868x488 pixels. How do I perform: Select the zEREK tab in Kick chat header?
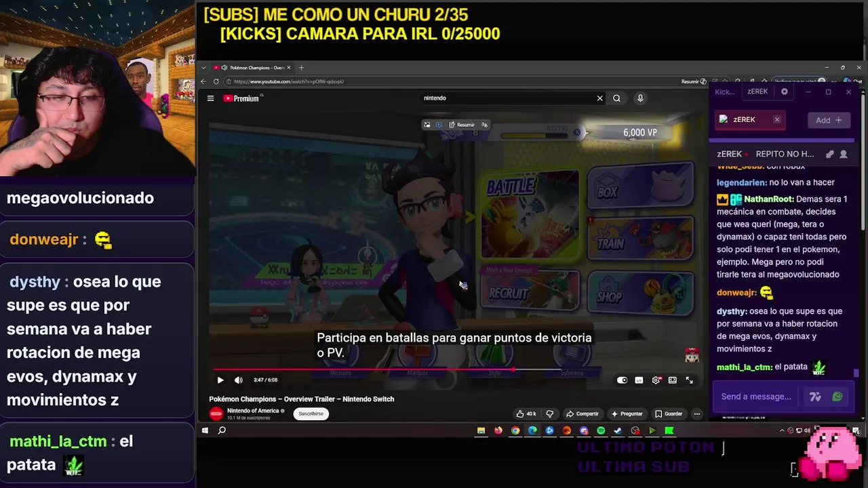[757, 91]
